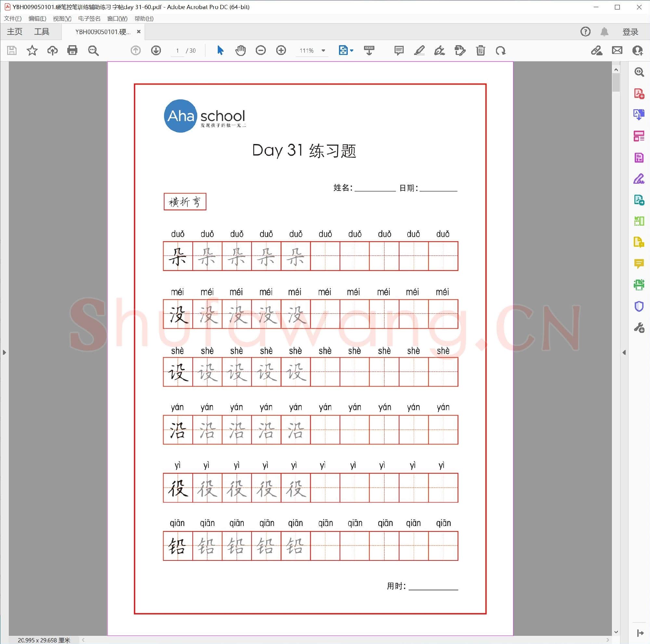Select the Highlight text tool
Image resolution: width=650 pixels, height=644 pixels.
point(419,50)
